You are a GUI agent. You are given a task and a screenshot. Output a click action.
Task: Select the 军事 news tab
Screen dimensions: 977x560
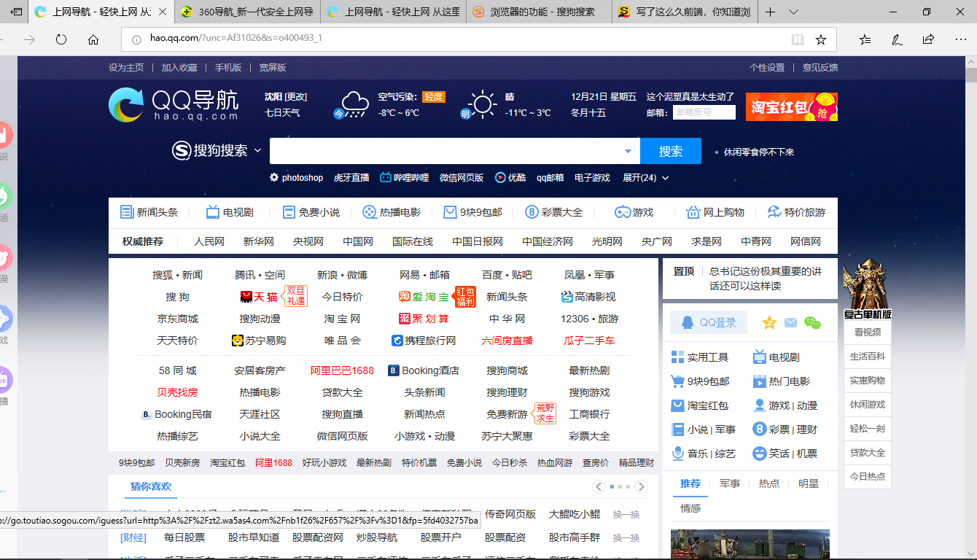click(730, 483)
